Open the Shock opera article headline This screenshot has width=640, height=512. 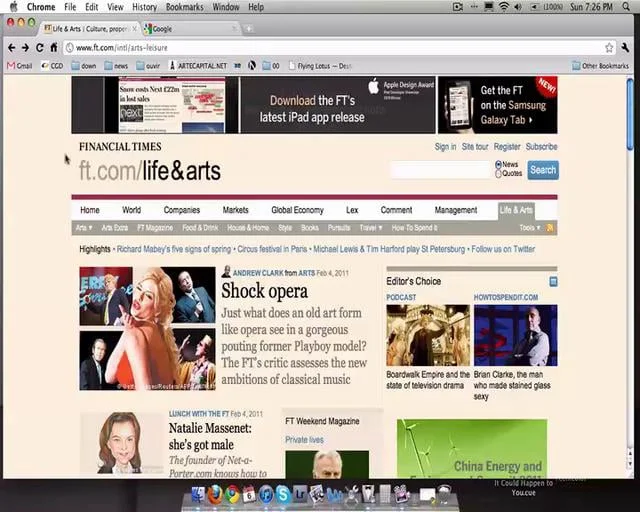tap(264, 291)
